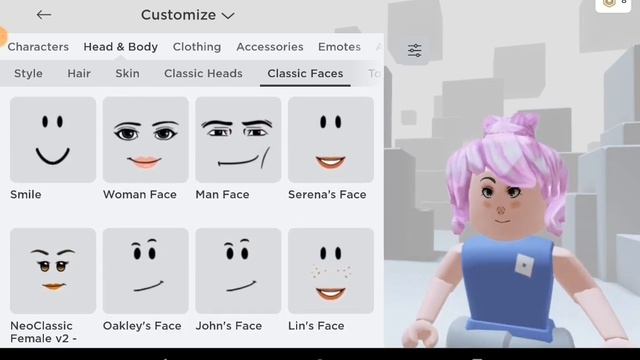This screenshot has width=640, height=360.
Task: Click the 'Serena's Face' label text
Action: [x=327, y=194]
